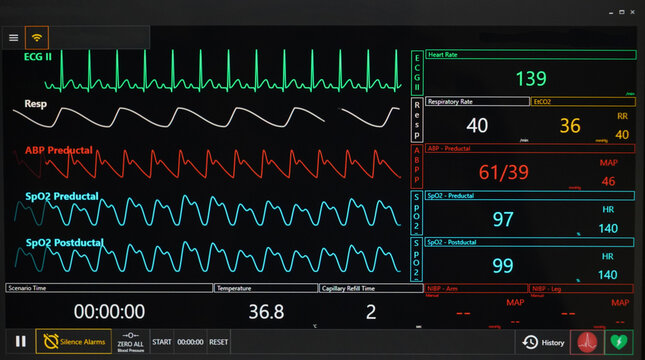Select the Scenario Time header
645x360 pixels.
pos(109,288)
